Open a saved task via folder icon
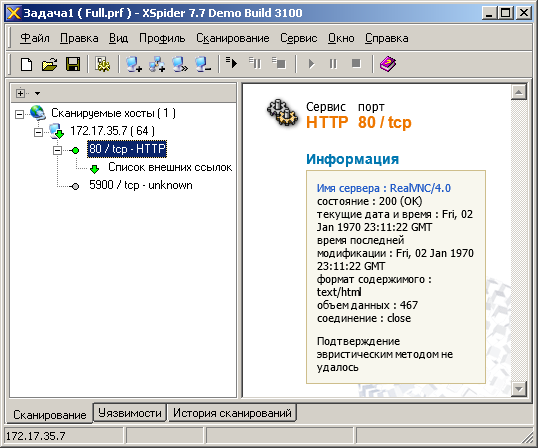538x448 pixels. (x=50, y=64)
